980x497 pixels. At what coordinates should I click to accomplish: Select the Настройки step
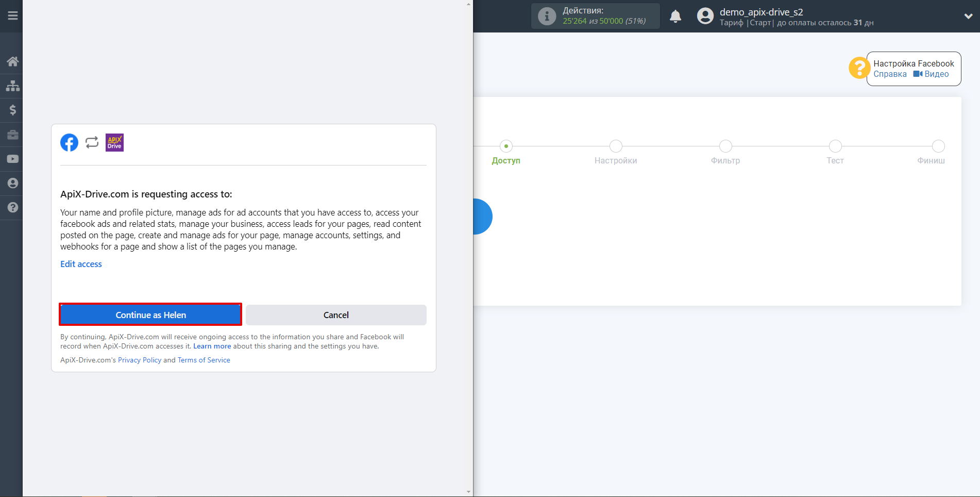(x=616, y=160)
